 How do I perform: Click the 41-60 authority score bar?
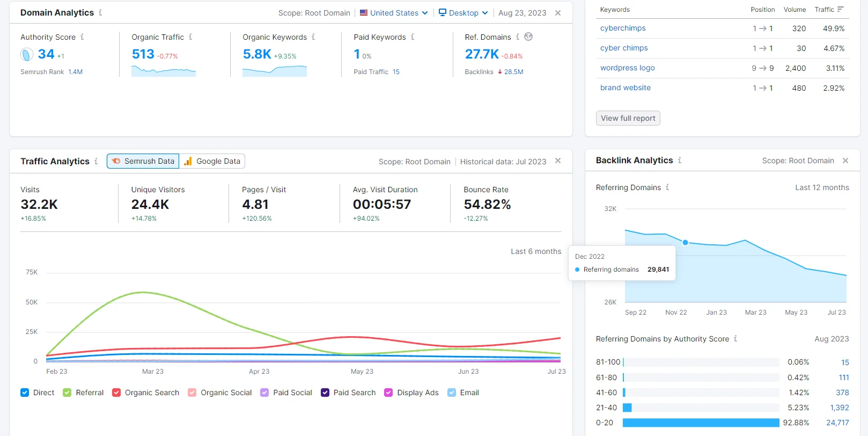[x=624, y=393]
